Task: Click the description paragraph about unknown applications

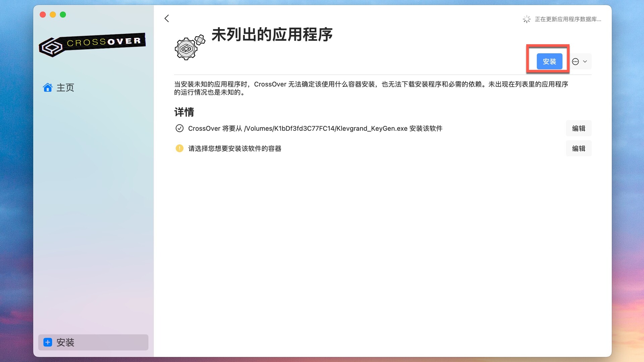Action: click(371, 88)
